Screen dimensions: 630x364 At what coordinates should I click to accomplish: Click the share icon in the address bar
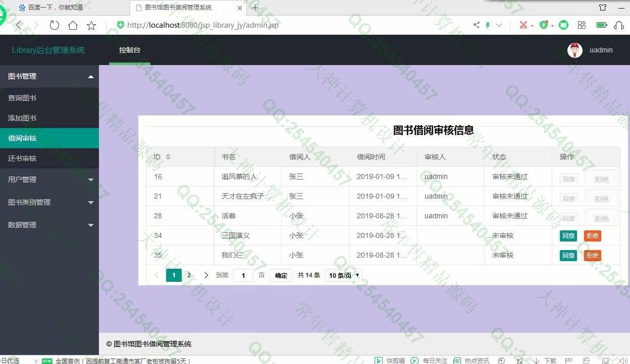(476, 25)
